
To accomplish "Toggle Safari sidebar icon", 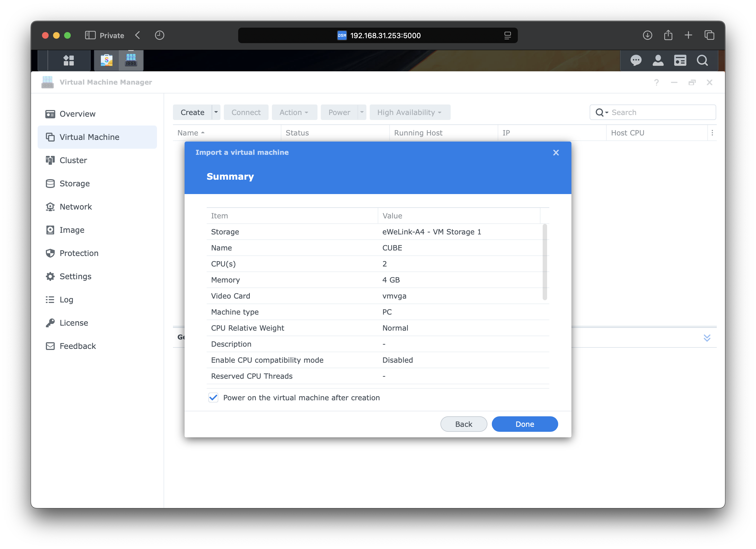I will 90,35.
